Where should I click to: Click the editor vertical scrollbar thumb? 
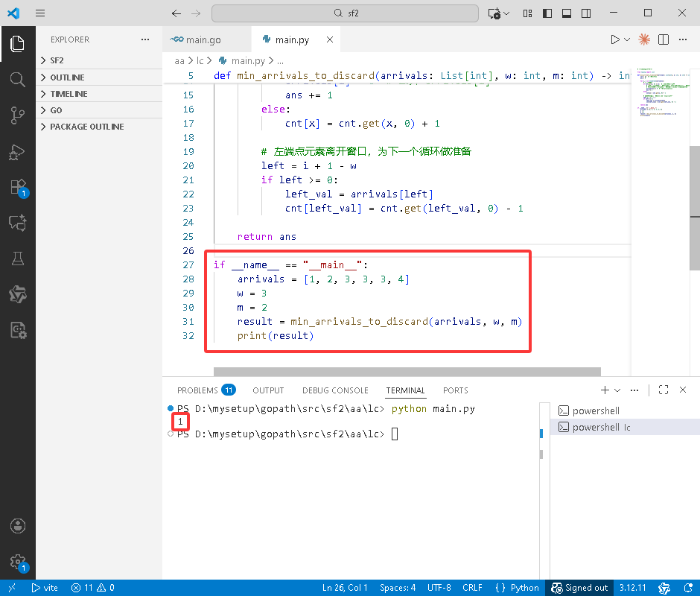(x=695, y=208)
